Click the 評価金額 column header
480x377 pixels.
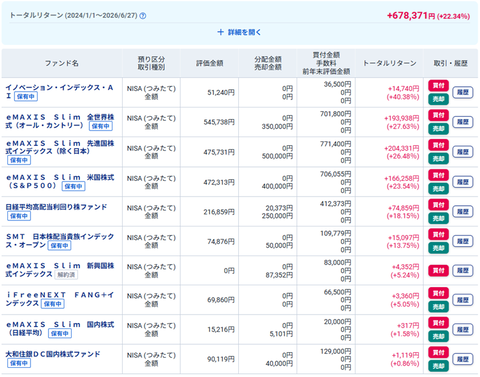209,63
